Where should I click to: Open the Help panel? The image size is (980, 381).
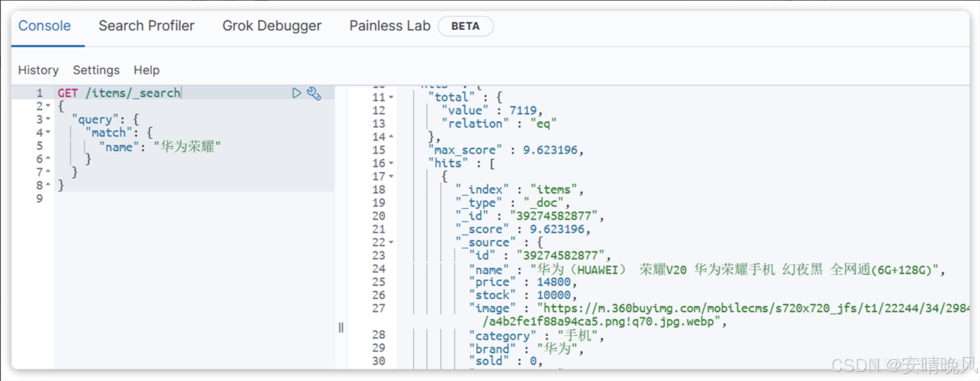coord(146,70)
